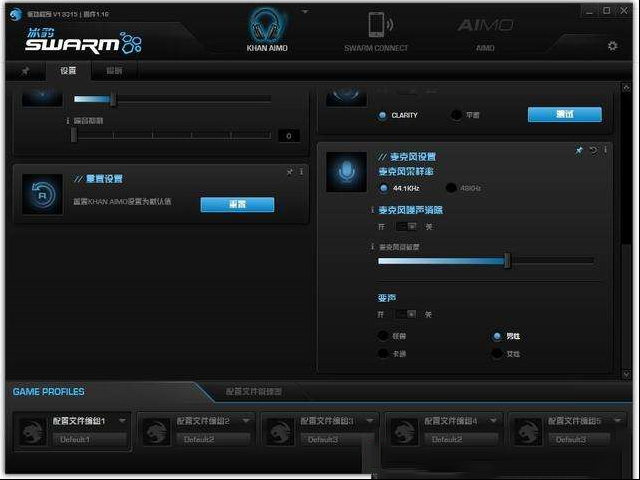
Task: Expand profile slot 4 dropdown arrow
Action: point(494,420)
